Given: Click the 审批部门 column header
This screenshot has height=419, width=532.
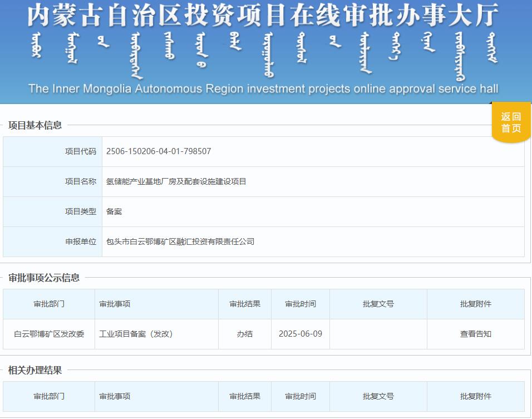Looking at the screenshot, I should point(49,303).
